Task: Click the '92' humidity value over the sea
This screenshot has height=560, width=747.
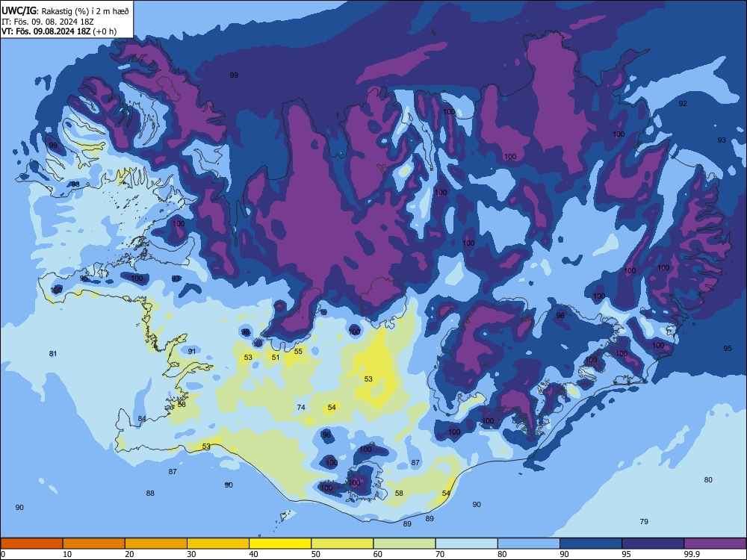Action: click(683, 103)
